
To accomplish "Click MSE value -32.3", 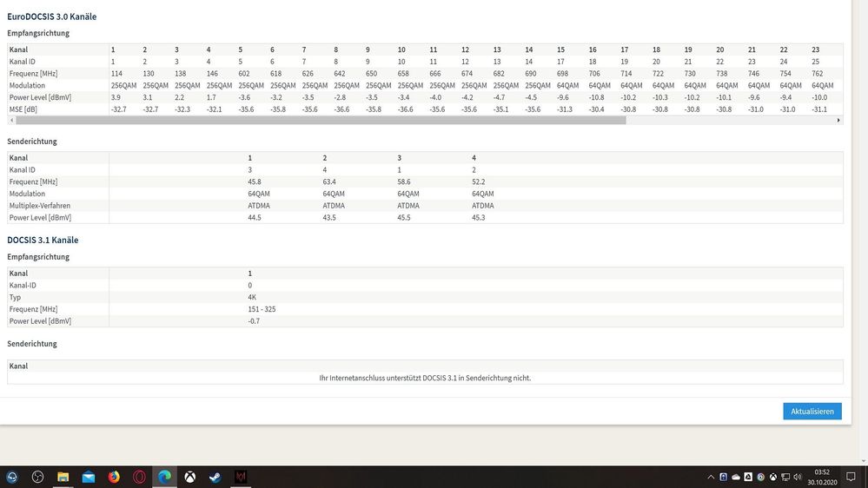I will pyautogui.click(x=182, y=109).
